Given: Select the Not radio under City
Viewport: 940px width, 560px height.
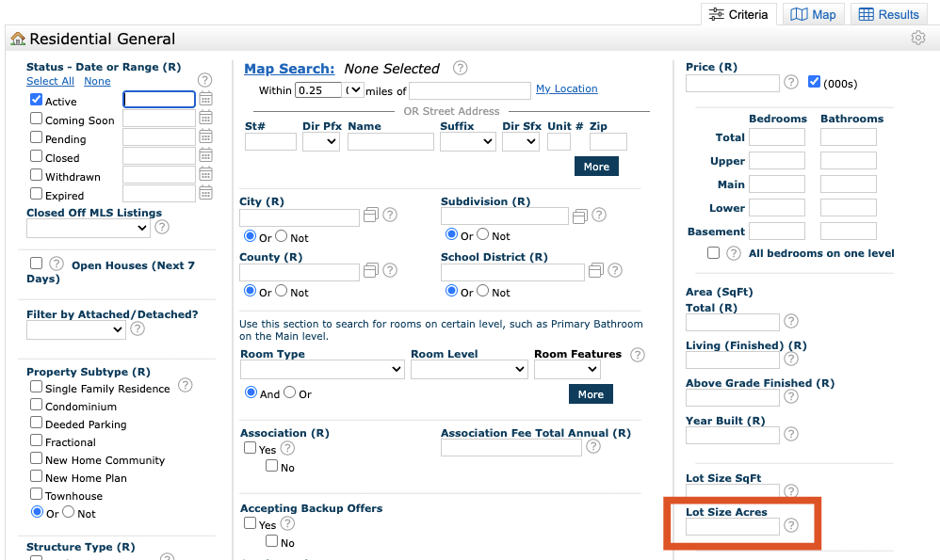Looking at the screenshot, I should click(282, 236).
